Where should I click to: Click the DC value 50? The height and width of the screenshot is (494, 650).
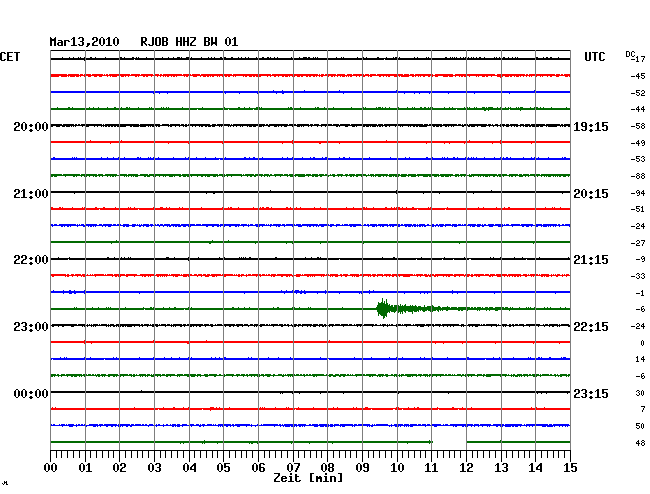click(640, 426)
